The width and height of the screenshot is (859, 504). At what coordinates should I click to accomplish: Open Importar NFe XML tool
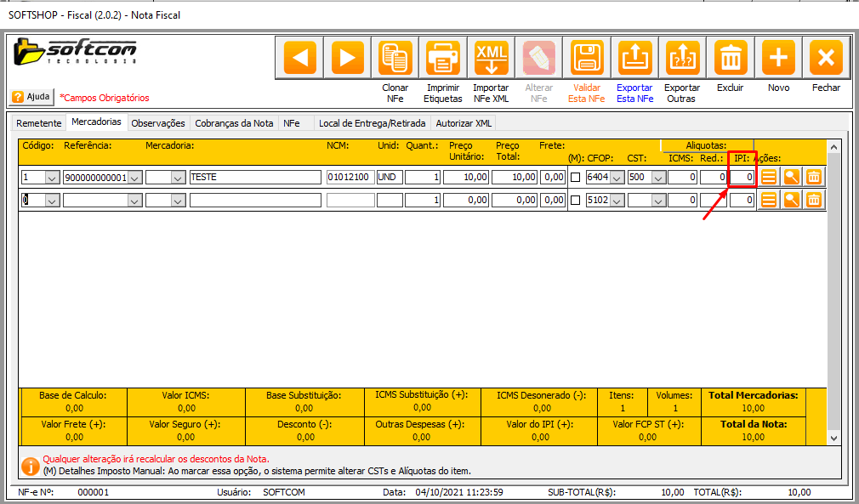[x=491, y=59]
